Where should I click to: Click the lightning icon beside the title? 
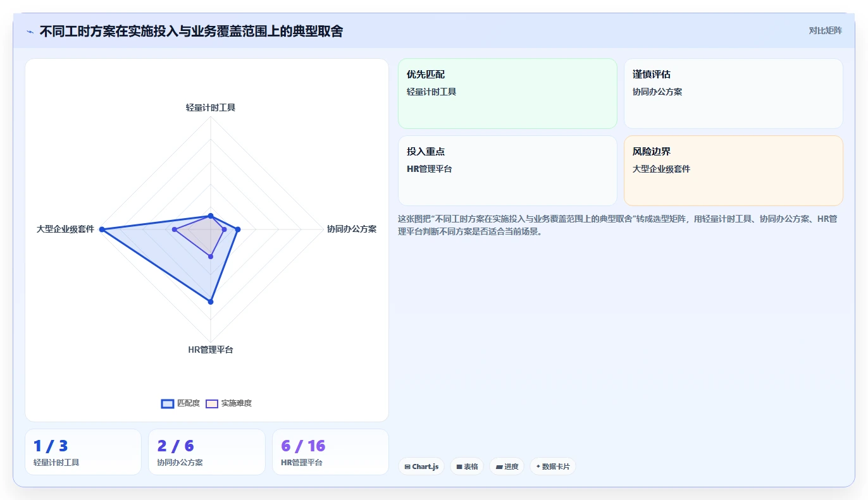30,32
